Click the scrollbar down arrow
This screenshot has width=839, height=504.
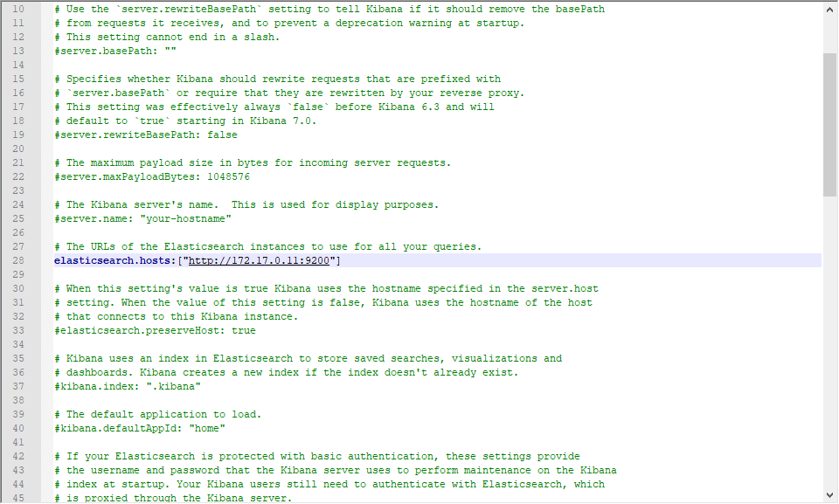pyautogui.click(x=829, y=495)
